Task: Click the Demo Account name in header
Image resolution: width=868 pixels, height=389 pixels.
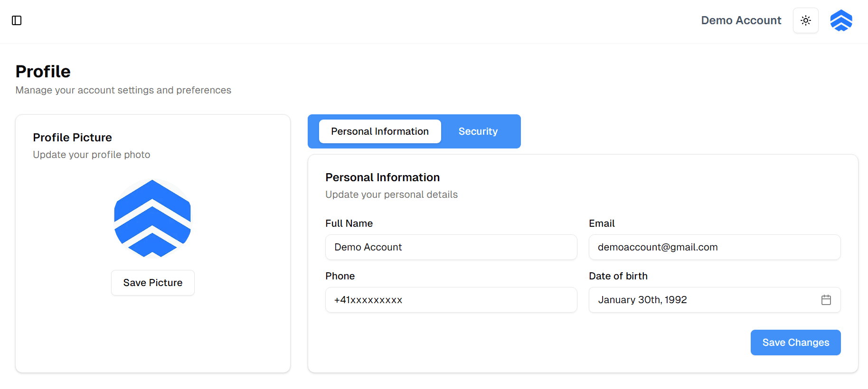Action: coord(741,20)
